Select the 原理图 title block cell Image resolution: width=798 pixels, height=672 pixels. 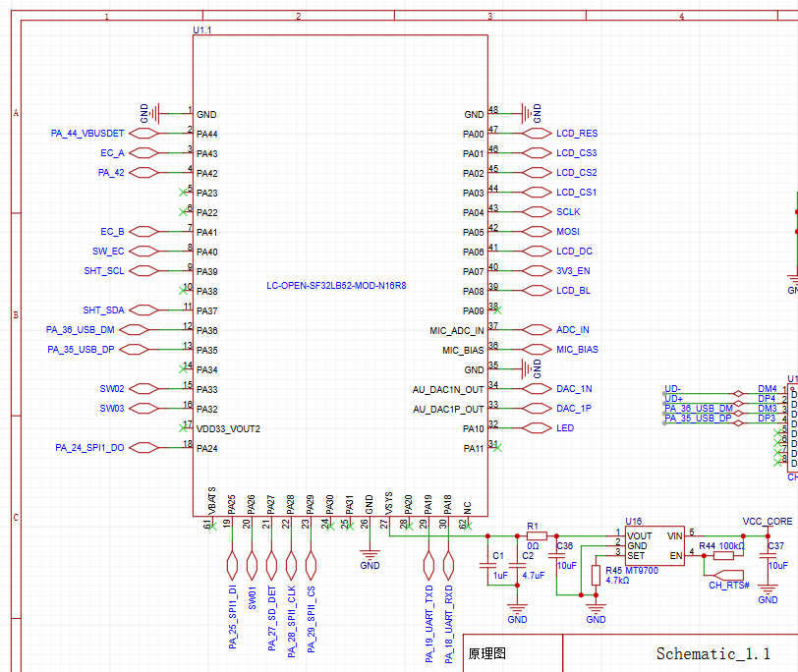coord(513,653)
